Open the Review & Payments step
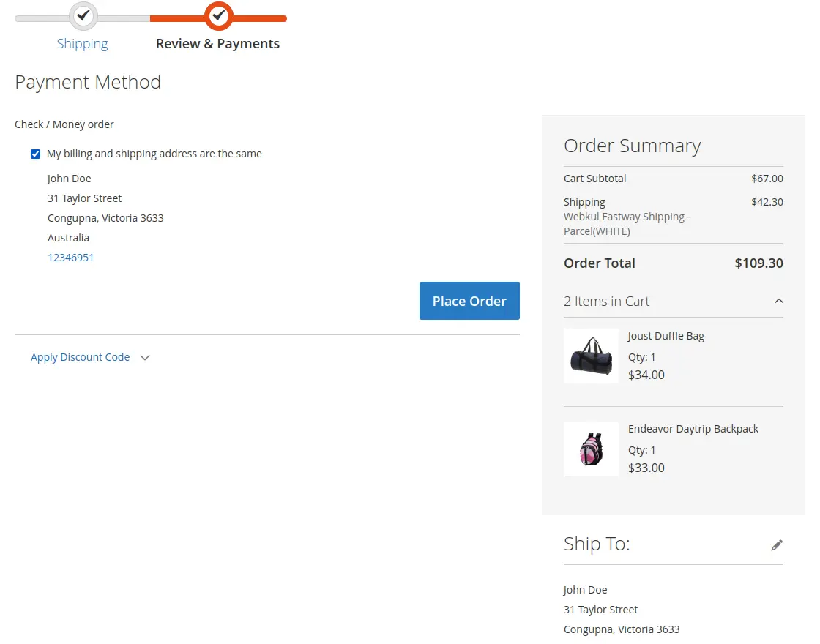Screen dimensions: 820x644 (x=217, y=43)
